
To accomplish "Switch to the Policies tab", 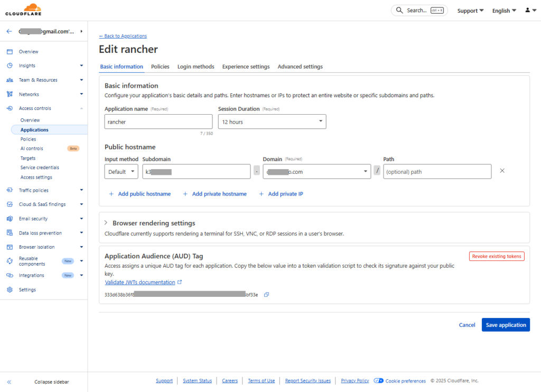I will point(160,67).
